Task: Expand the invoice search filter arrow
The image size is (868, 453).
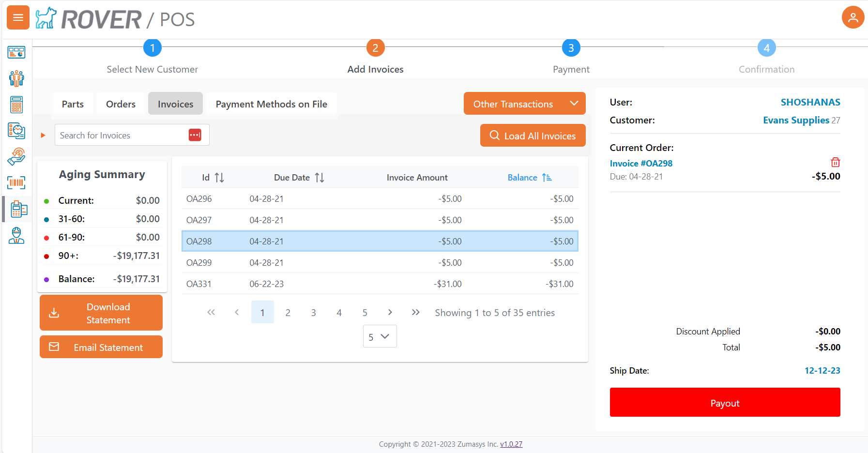Action: pyautogui.click(x=43, y=135)
